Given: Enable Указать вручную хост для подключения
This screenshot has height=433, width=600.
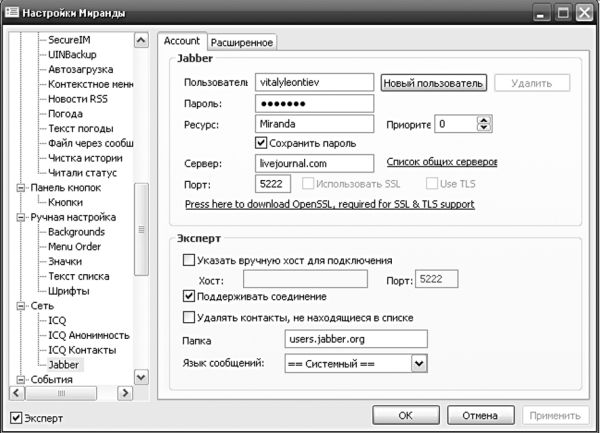Looking at the screenshot, I should pyautogui.click(x=190, y=260).
